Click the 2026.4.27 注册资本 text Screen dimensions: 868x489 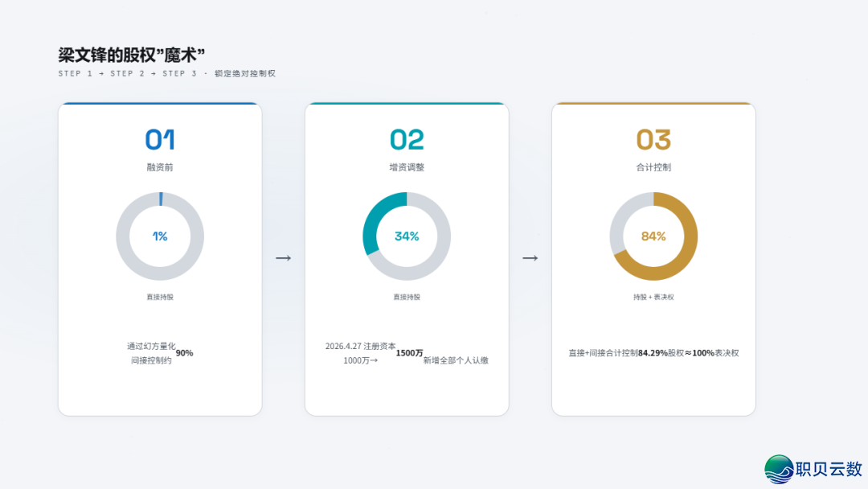click(x=360, y=346)
